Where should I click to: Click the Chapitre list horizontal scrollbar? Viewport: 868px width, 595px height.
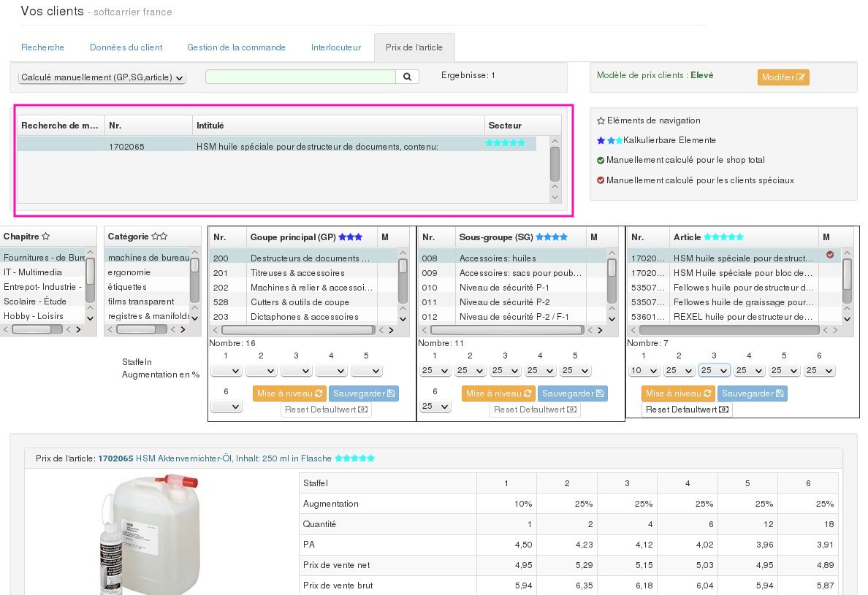click(42, 329)
